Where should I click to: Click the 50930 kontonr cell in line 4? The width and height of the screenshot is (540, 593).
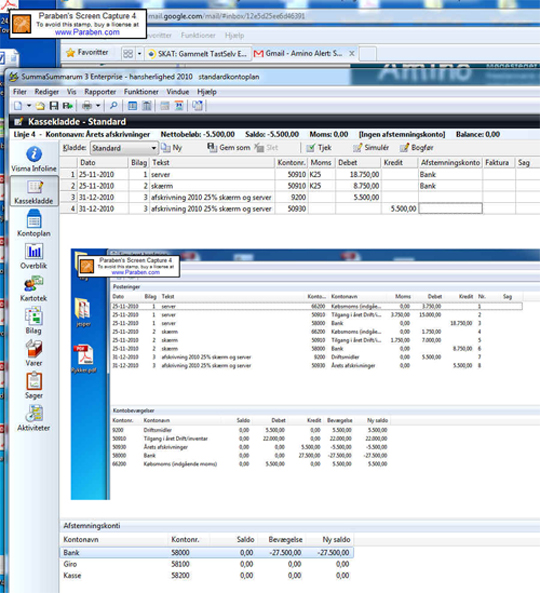(x=292, y=209)
